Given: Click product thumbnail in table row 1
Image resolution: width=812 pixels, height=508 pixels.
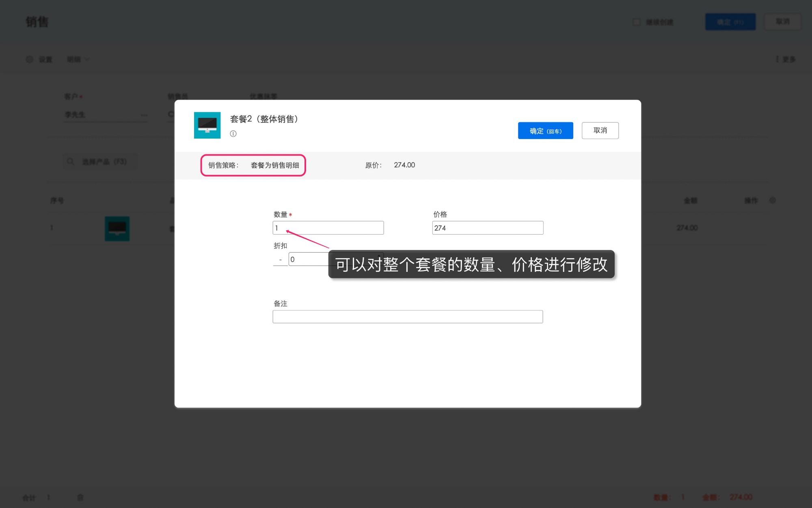Looking at the screenshot, I should pyautogui.click(x=117, y=228).
